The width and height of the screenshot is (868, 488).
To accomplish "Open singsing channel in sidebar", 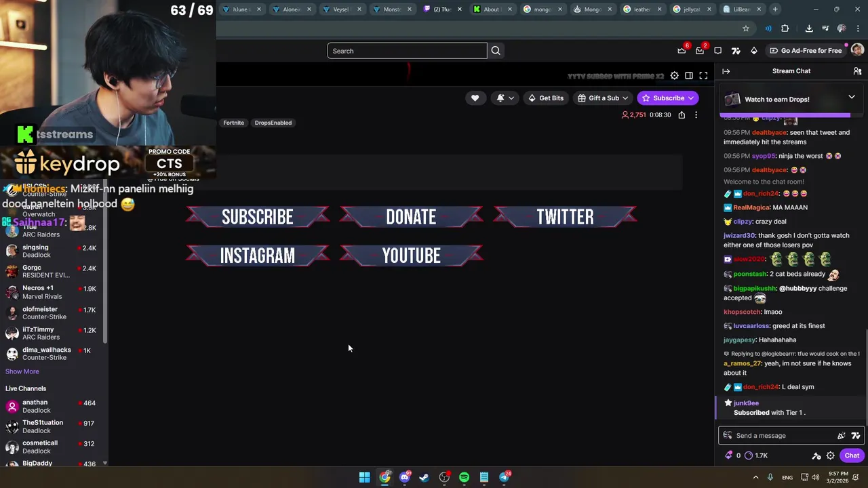I will (x=52, y=251).
